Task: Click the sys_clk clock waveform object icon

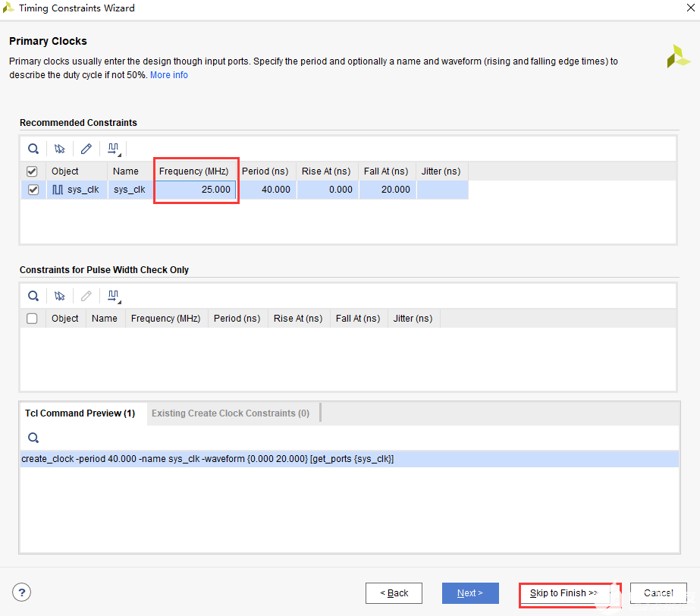Action: pyautogui.click(x=58, y=190)
